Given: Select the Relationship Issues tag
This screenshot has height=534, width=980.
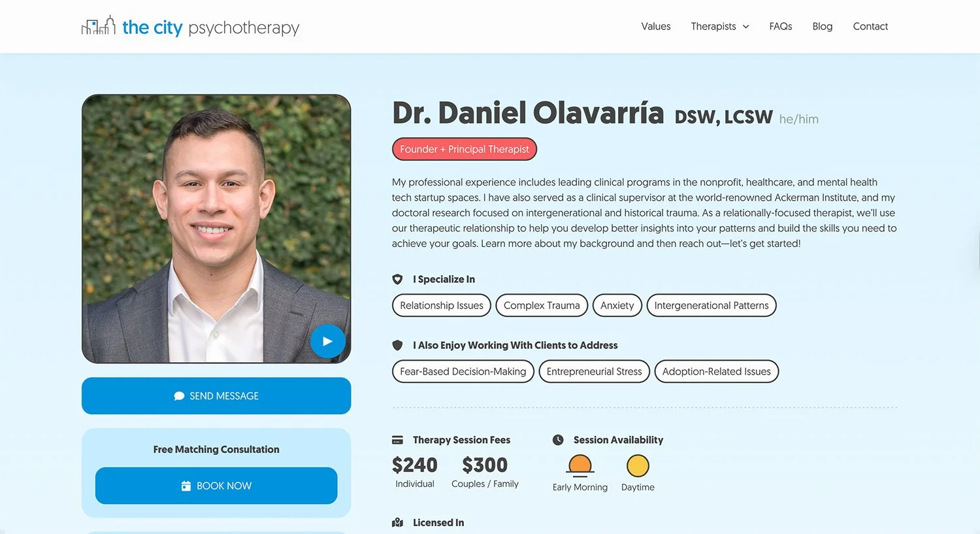Looking at the screenshot, I should [442, 305].
